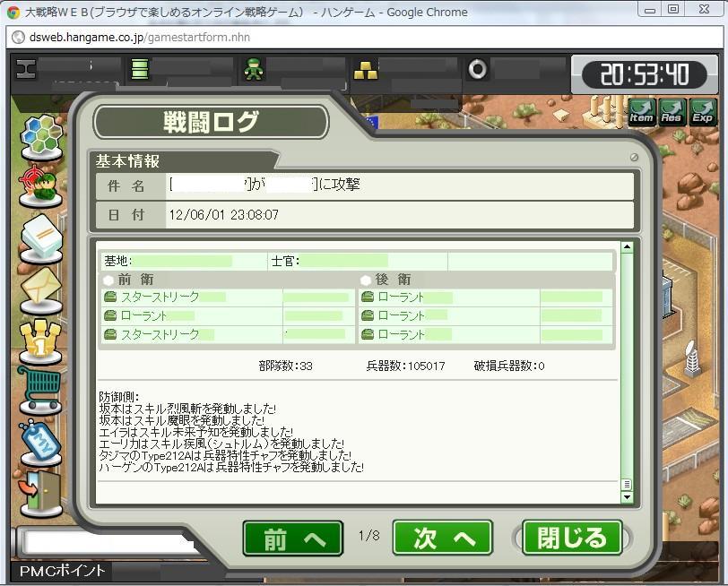Go to previous log with 前へ
Viewport: 728px width, 586px height.
pyautogui.click(x=293, y=539)
